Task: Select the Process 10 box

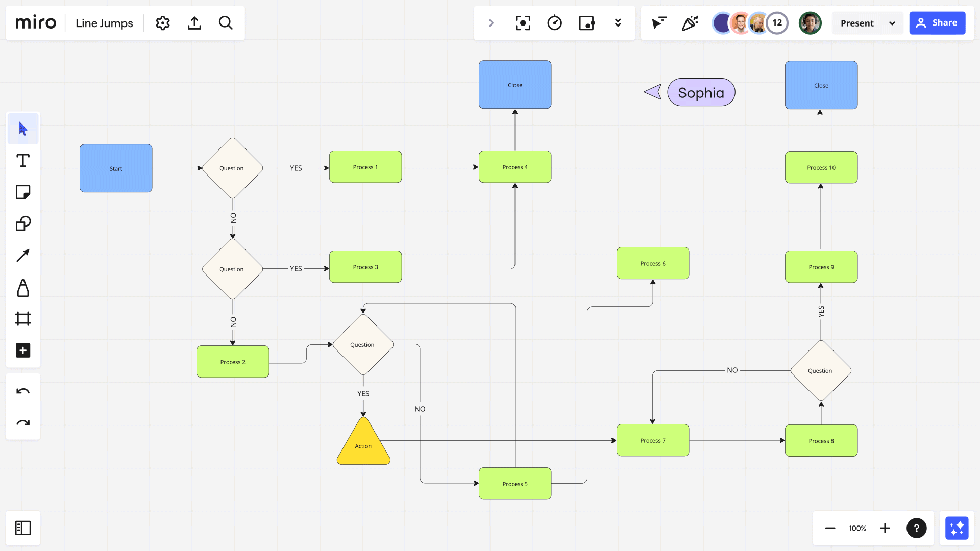Action: coord(821,167)
